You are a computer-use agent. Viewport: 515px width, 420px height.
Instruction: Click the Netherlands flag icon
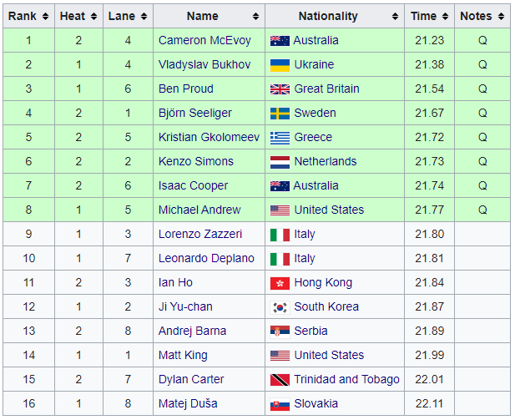(x=280, y=162)
